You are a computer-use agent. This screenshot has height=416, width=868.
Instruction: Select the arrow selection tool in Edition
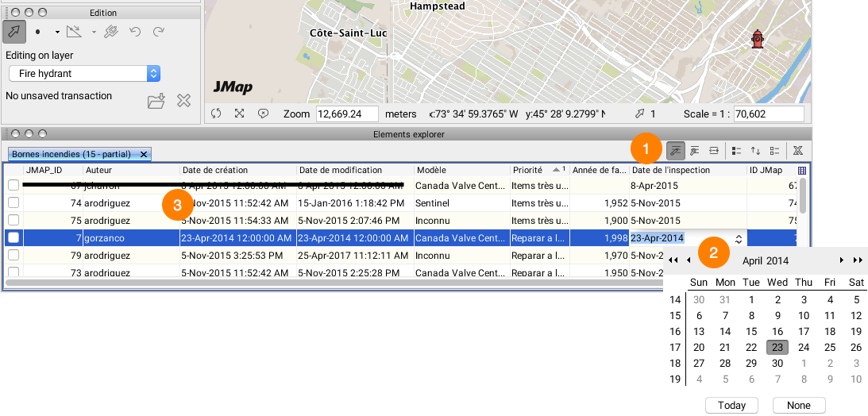pos(14,32)
